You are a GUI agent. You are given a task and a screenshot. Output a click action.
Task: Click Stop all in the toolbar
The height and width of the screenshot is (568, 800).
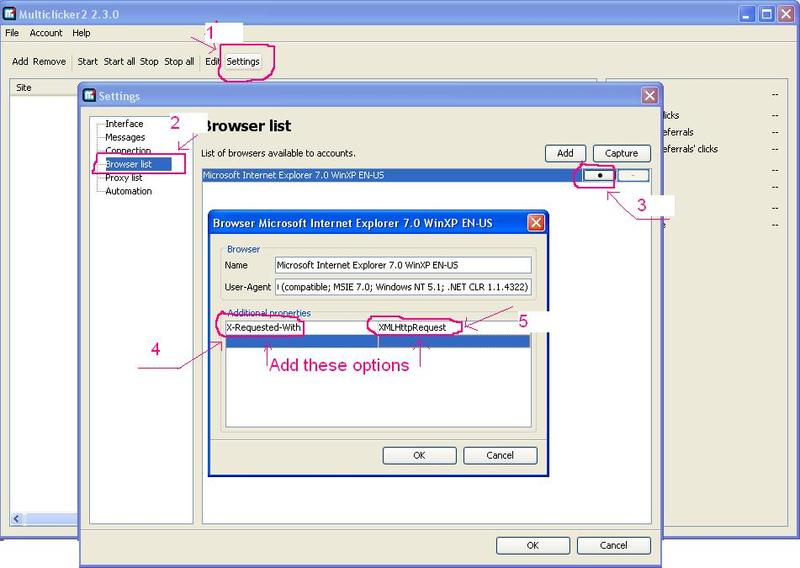[x=179, y=61]
